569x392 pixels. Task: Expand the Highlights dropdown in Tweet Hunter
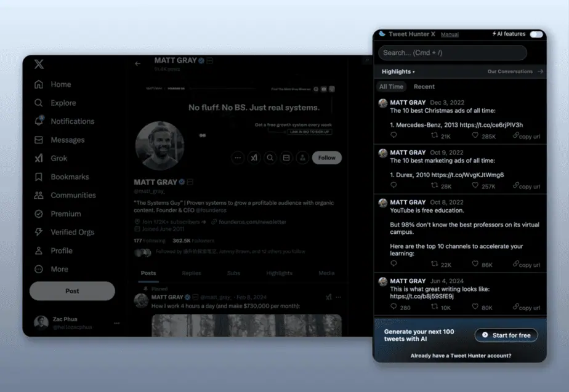(398, 71)
